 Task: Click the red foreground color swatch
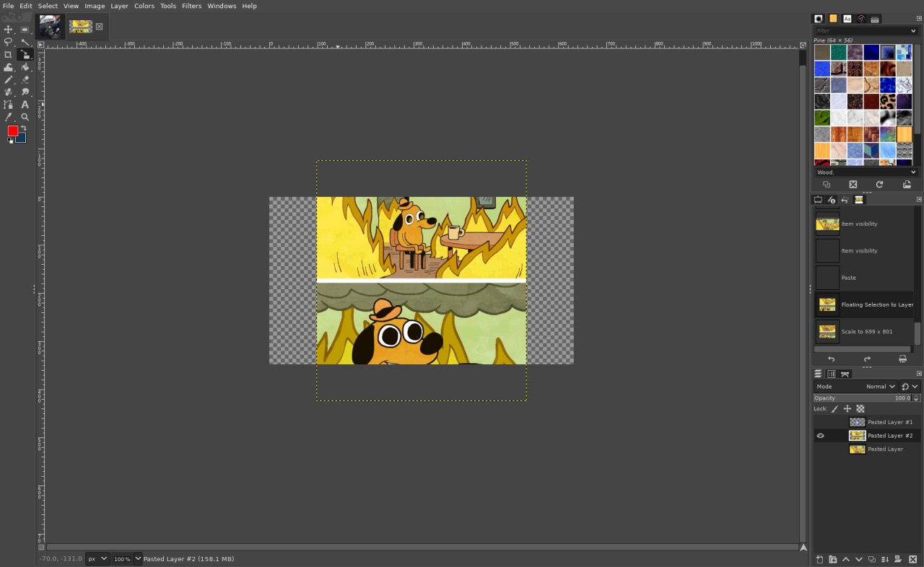[x=12, y=131]
